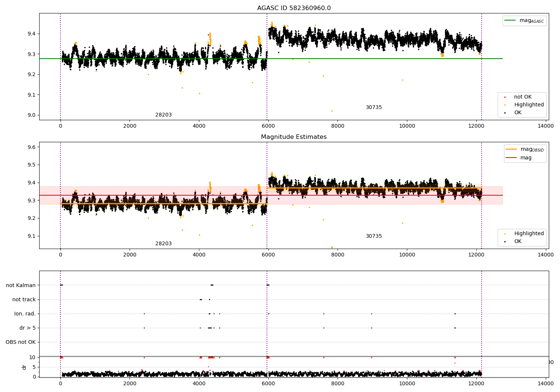Click the 'not track' axis label
The image size is (560, 392).
tap(24, 299)
